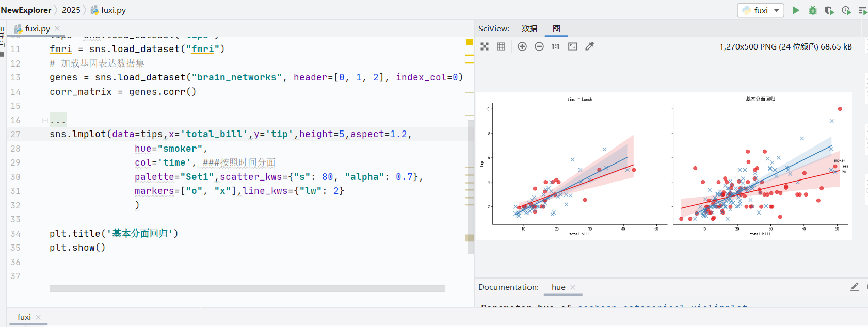Viewport: 868px width, 327px height.
Task: Click the 'palette="Set1"' argument
Action: 174,177
